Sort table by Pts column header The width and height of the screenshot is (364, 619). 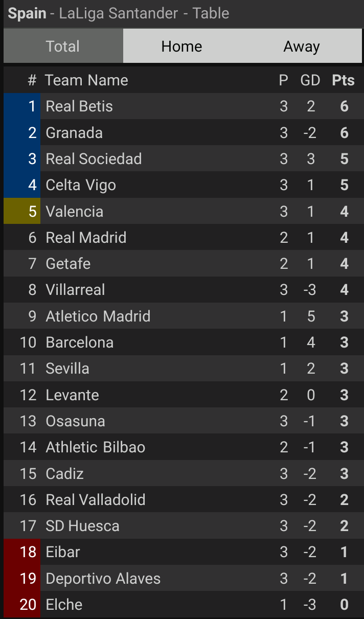343,80
